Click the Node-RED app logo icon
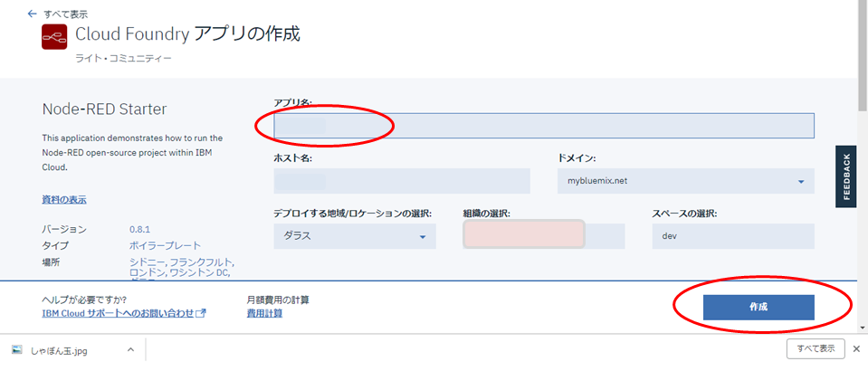The width and height of the screenshot is (868, 371). click(54, 37)
